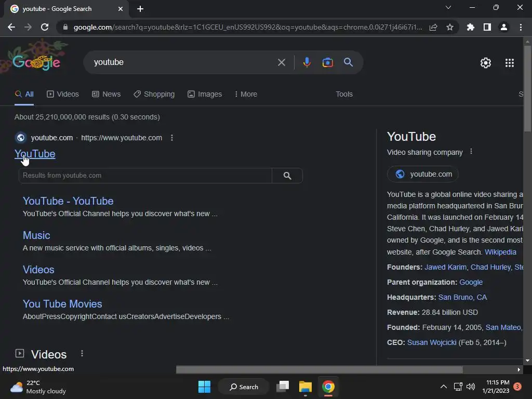The height and width of the screenshot is (399, 532).
Task: Select the All results tab
Action: [x=24, y=94]
